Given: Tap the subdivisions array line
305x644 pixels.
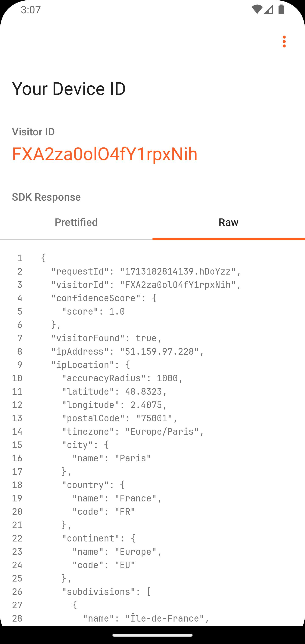Looking at the screenshot, I should coord(107,591).
